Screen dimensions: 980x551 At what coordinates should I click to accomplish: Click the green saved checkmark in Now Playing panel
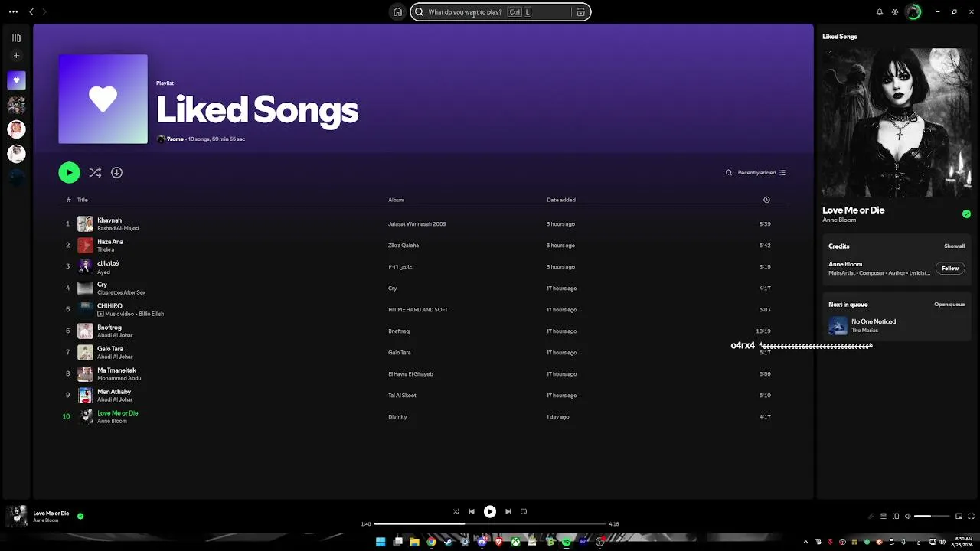pos(966,214)
